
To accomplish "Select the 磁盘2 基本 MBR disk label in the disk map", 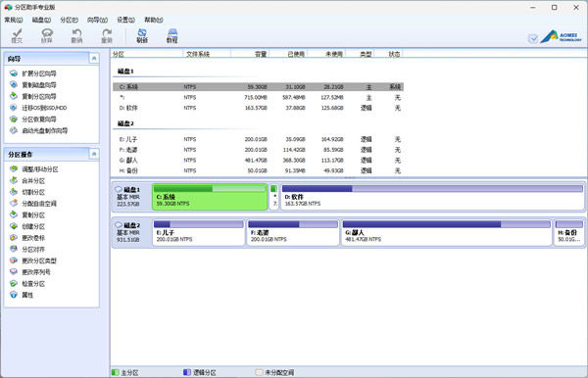I will click(x=128, y=232).
